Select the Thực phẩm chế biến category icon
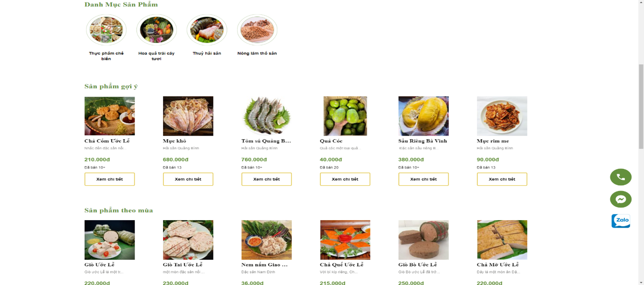Screen dimensions: 644x285 pyautogui.click(x=106, y=30)
